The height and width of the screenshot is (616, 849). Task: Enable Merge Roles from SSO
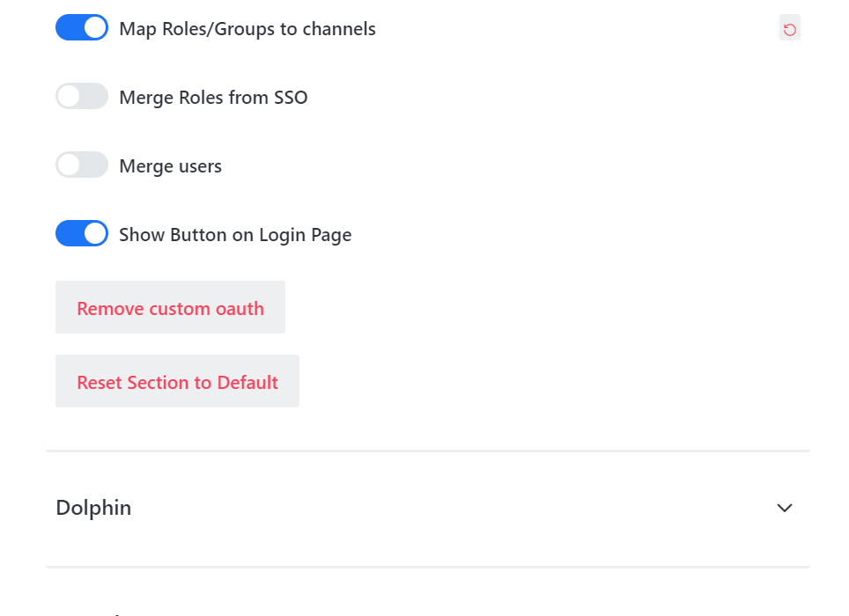pos(81,96)
